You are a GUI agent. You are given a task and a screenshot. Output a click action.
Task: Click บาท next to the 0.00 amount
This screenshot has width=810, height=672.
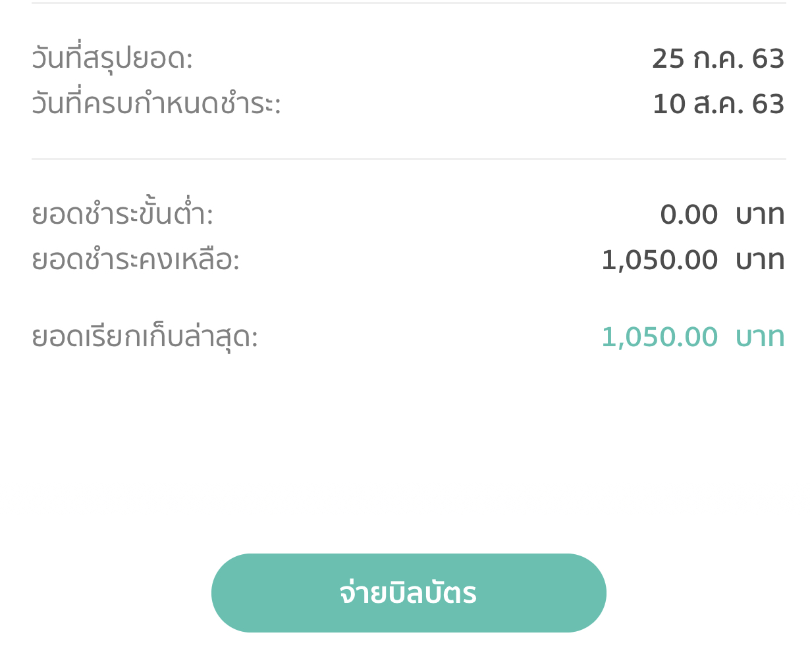[760, 215]
